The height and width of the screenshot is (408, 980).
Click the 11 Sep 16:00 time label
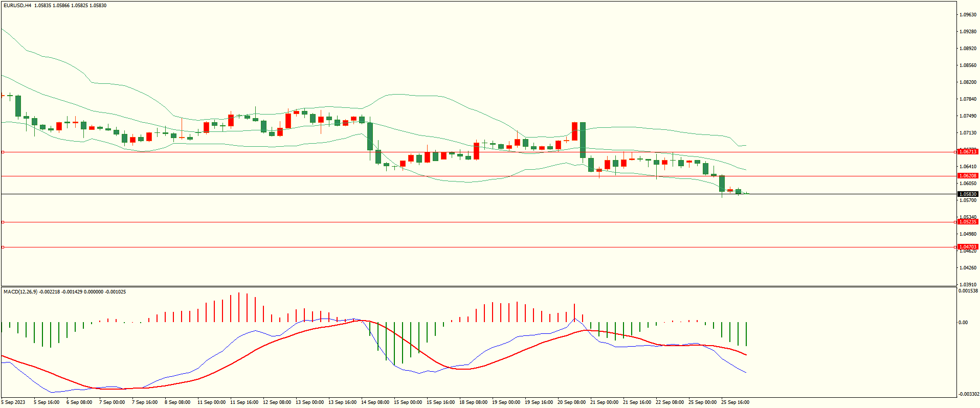[x=244, y=402]
